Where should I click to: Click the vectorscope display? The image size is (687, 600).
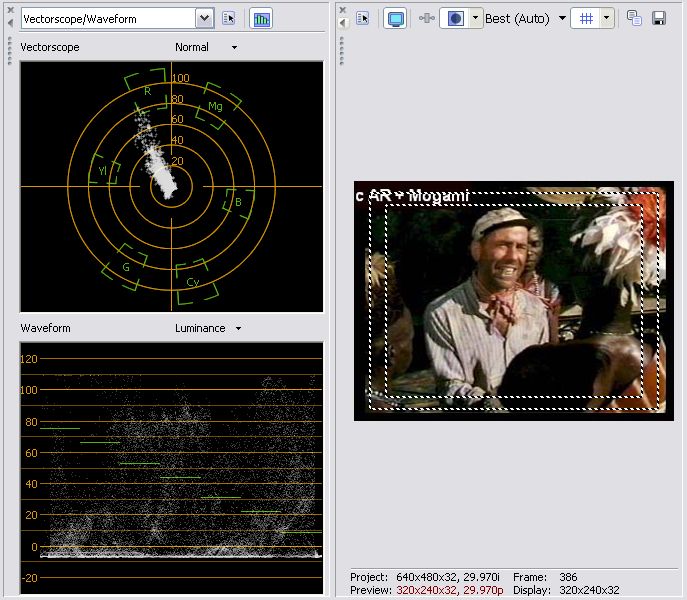tap(171, 187)
